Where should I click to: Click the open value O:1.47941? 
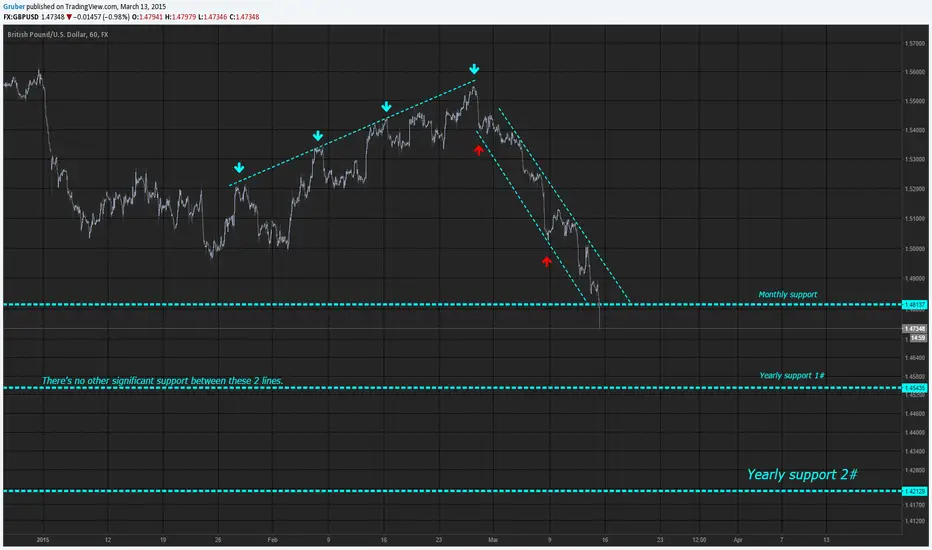[x=147, y=17]
